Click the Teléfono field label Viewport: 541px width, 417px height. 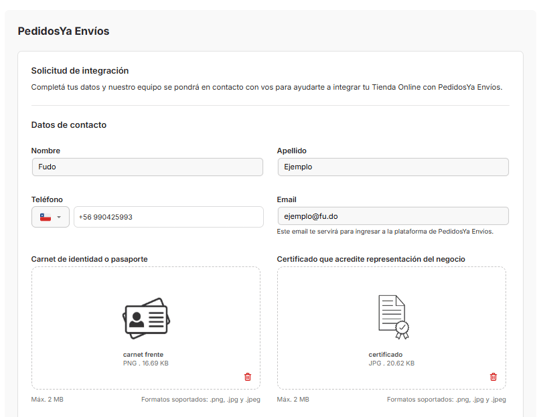pos(47,199)
